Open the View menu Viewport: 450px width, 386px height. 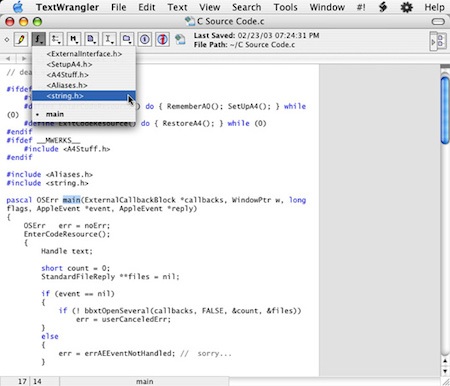[209, 7]
